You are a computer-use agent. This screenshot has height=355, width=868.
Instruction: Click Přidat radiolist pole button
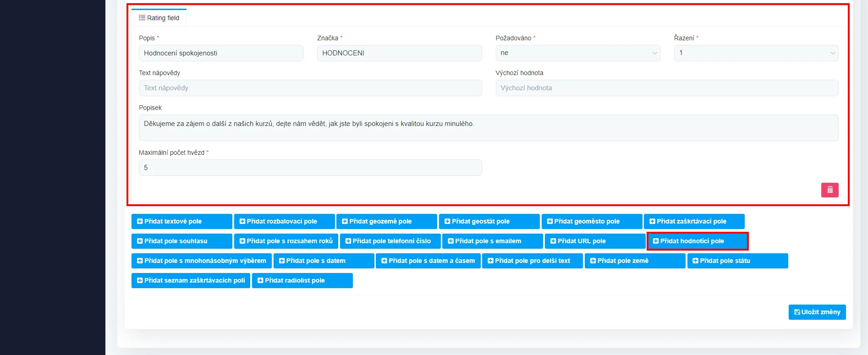[302, 280]
